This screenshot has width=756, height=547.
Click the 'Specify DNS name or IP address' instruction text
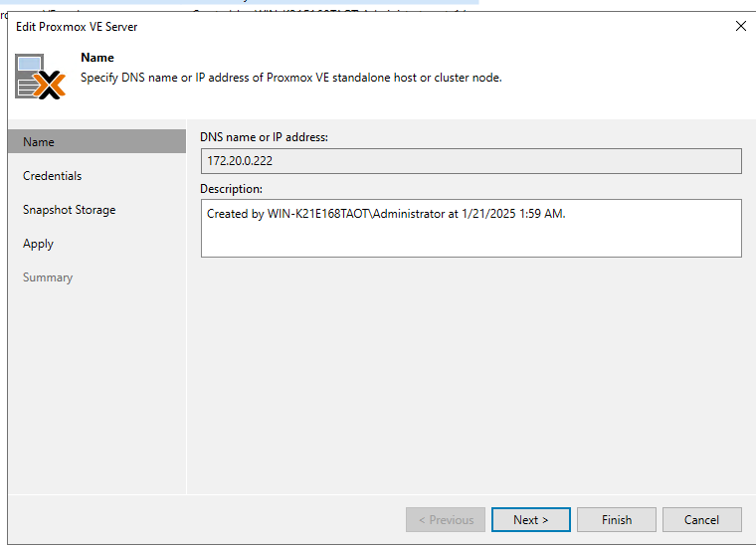point(291,78)
